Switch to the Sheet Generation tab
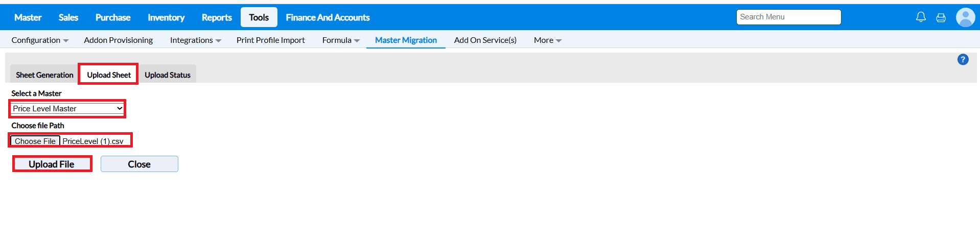980x244 pixels. pyautogui.click(x=44, y=75)
